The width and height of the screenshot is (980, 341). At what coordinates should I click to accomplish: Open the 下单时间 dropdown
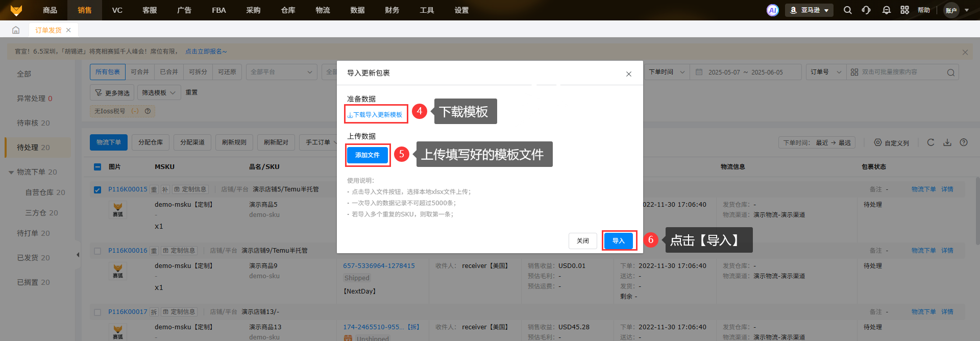click(x=666, y=72)
